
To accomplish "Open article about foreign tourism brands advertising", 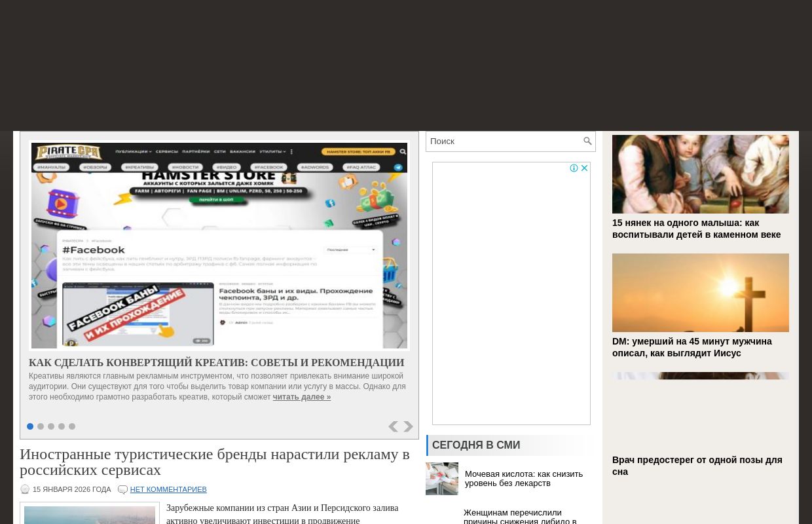I will coord(214,462).
